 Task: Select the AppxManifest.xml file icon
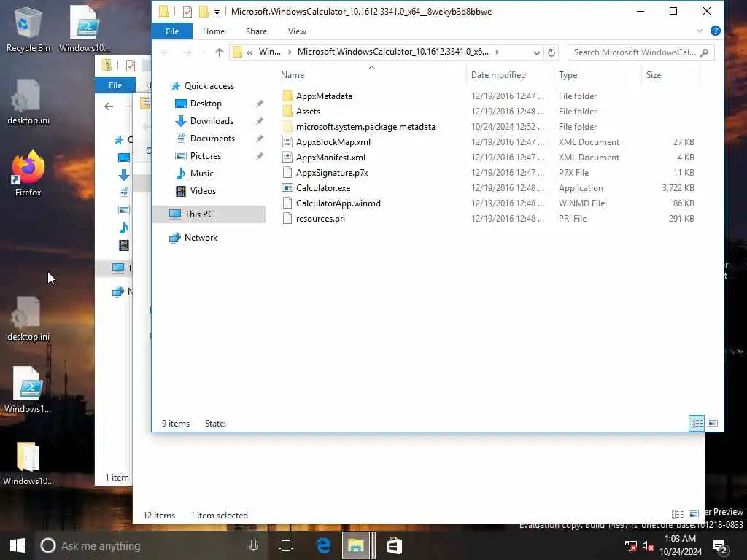pyautogui.click(x=287, y=157)
